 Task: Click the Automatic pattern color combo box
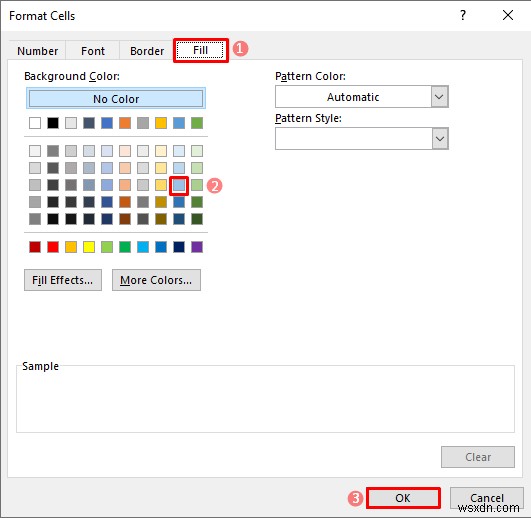pos(362,97)
